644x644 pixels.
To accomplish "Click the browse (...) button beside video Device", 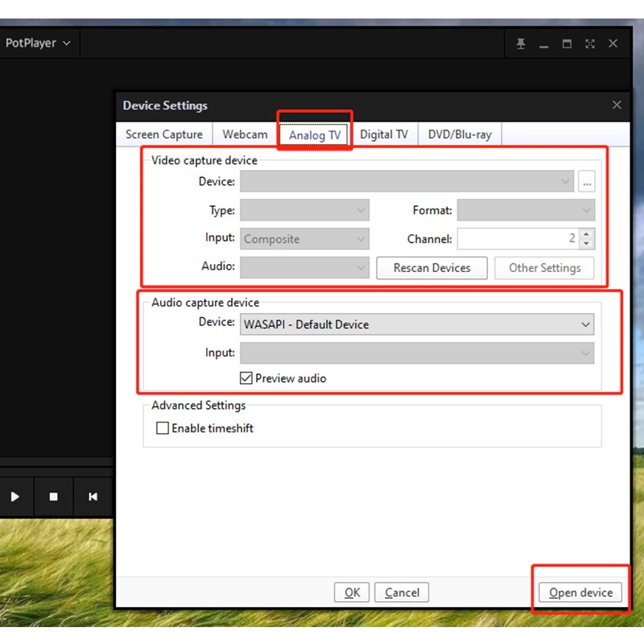I will (x=587, y=182).
